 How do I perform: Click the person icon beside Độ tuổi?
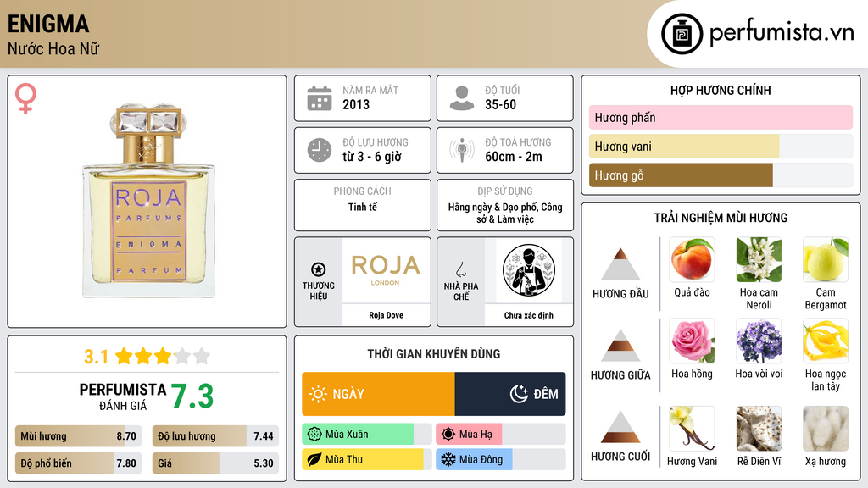[462, 98]
